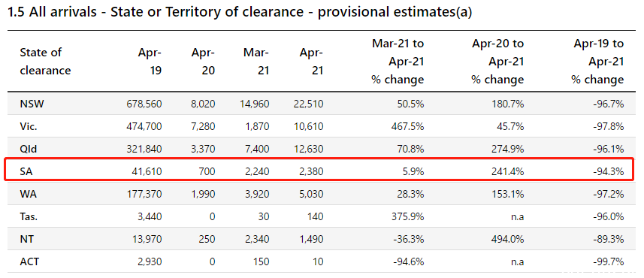This screenshot has width=644, height=278.
Task: Click the Vic. row label
Action: click(29, 126)
